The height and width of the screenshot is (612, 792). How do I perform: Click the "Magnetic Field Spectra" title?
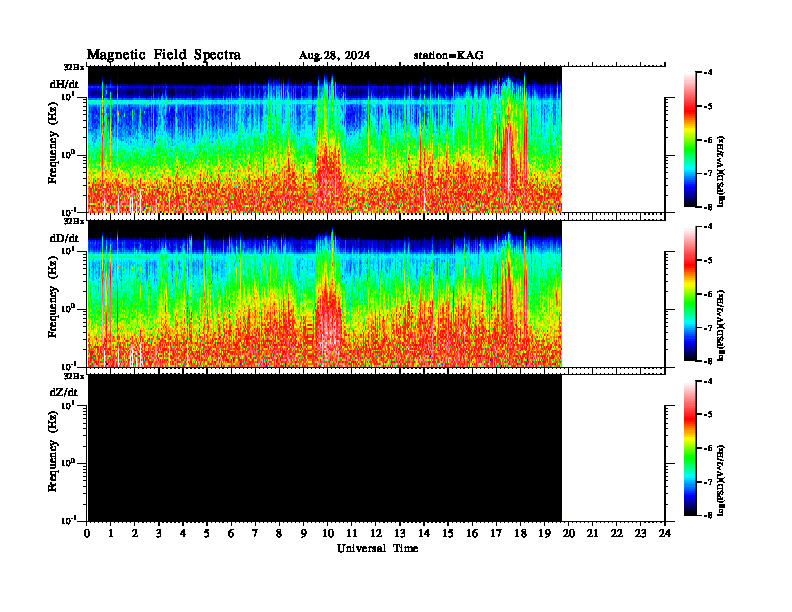[164, 55]
